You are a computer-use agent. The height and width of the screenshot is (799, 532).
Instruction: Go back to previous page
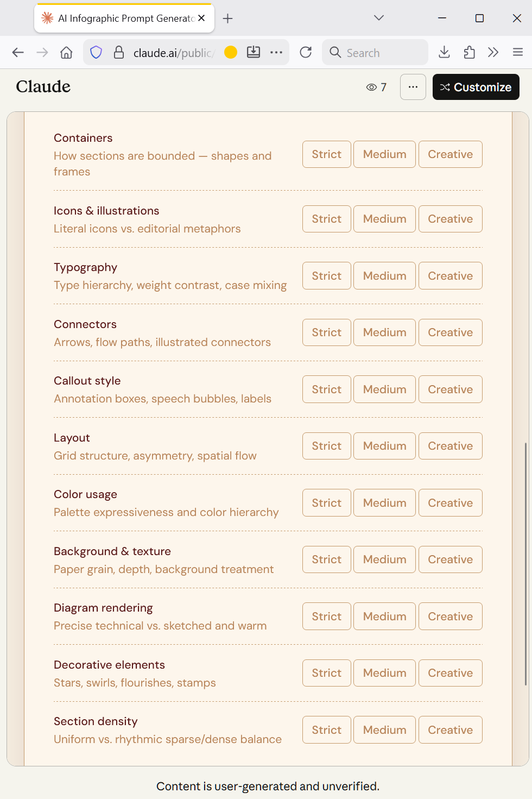tap(18, 53)
